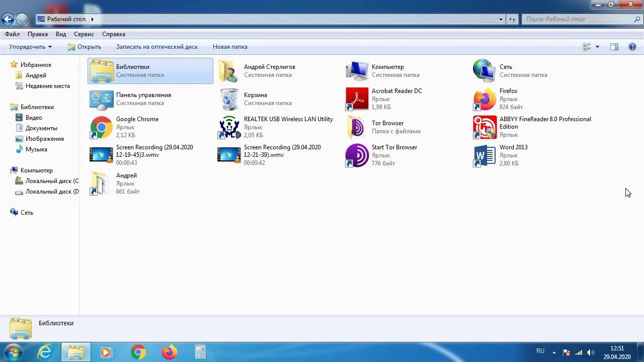Open the help question mark icon
The image size is (644, 362).
tap(632, 47)
